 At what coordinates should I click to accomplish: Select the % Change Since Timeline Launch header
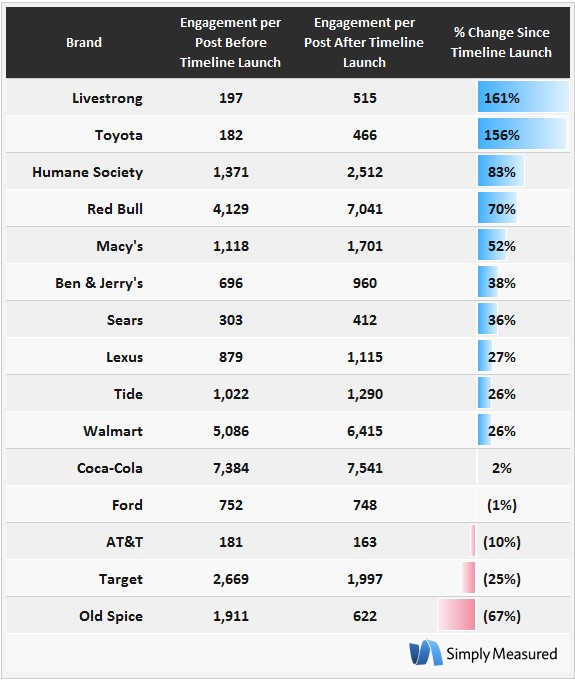501,42
